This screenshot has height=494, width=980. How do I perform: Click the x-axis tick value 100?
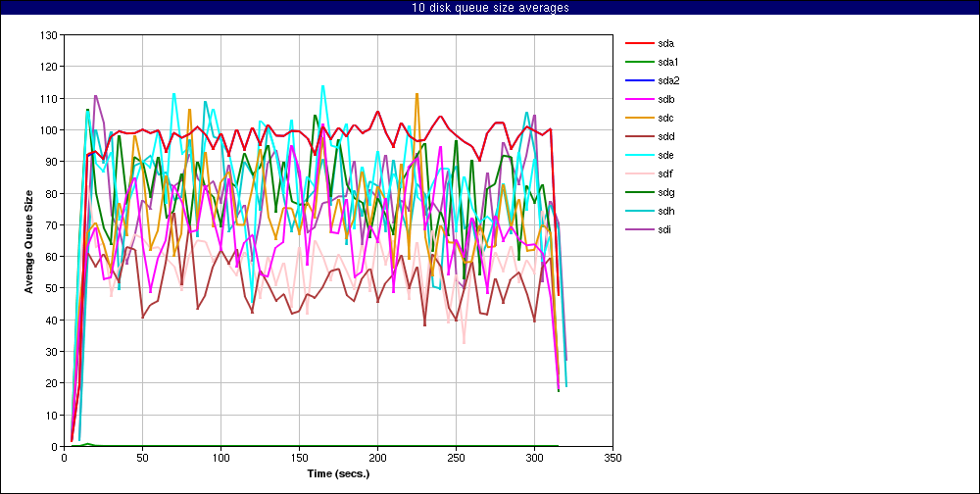(x=220, y=458)
